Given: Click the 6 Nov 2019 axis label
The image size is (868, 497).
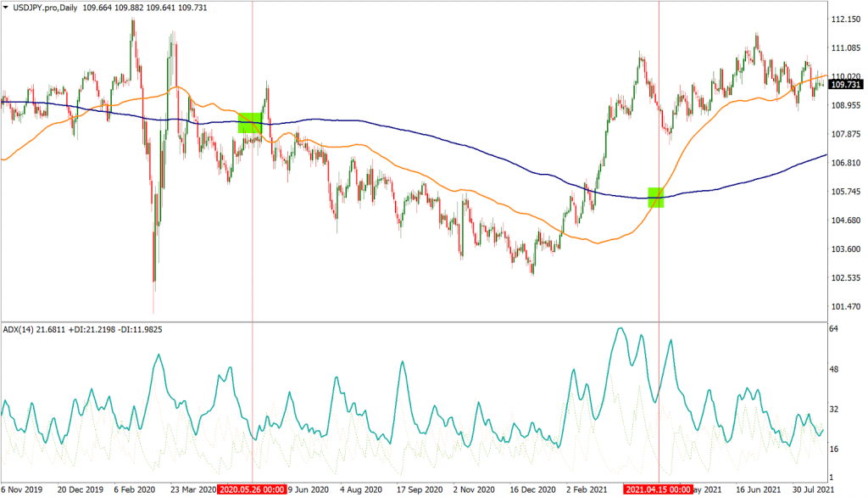Looking at the screenshot, I should click(21, 489).
